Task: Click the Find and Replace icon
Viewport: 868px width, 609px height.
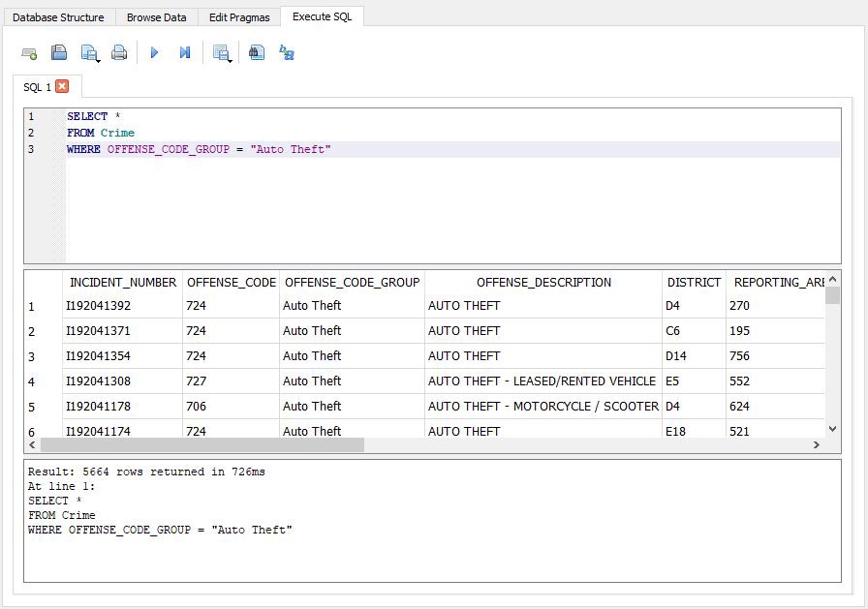Action: [287, 52]
